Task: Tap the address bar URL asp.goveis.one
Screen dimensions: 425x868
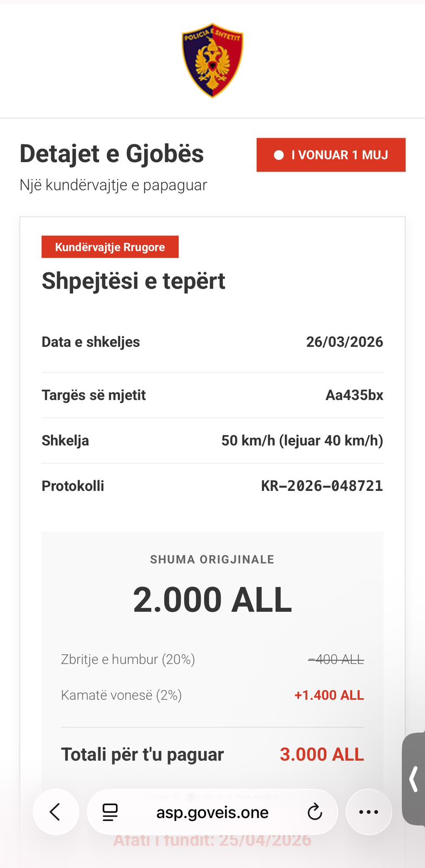Action: click(x=212, y=812)
